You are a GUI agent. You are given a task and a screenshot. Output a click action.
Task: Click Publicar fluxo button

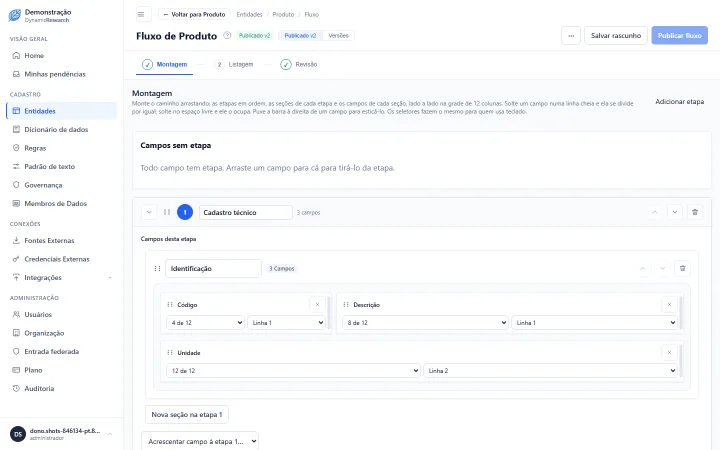[x=680, y=35]
